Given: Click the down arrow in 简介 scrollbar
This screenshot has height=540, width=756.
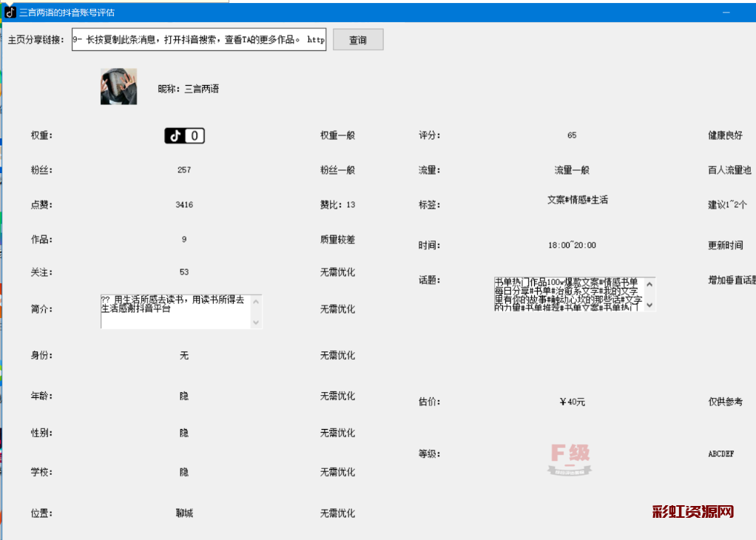Looking at the screenshot, I should [x=256, y=322].
